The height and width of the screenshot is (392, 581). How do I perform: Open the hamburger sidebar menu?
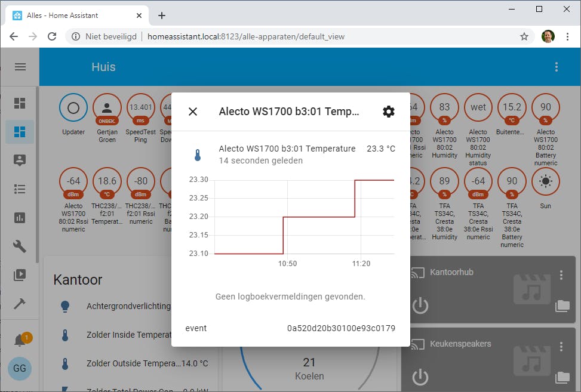tap(20, 67)
